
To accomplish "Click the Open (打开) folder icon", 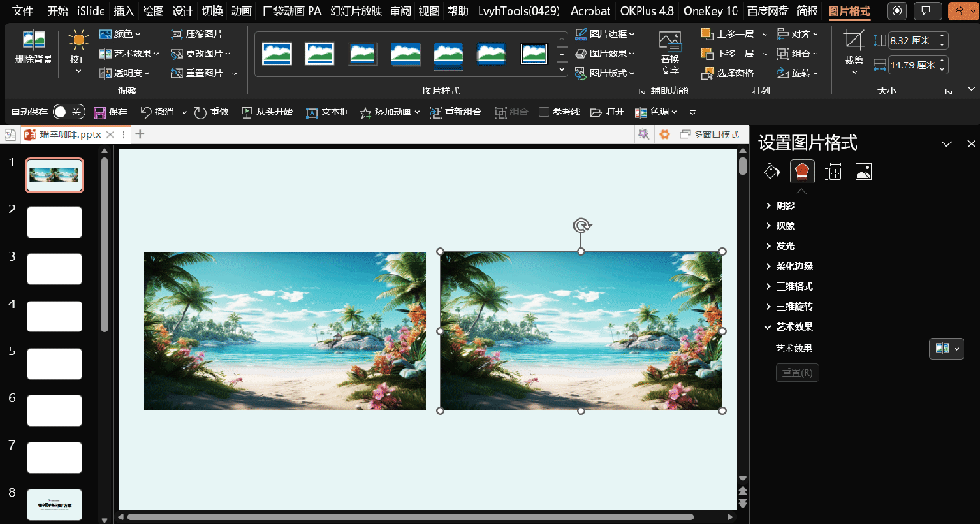I will click(x=596, y=113).
